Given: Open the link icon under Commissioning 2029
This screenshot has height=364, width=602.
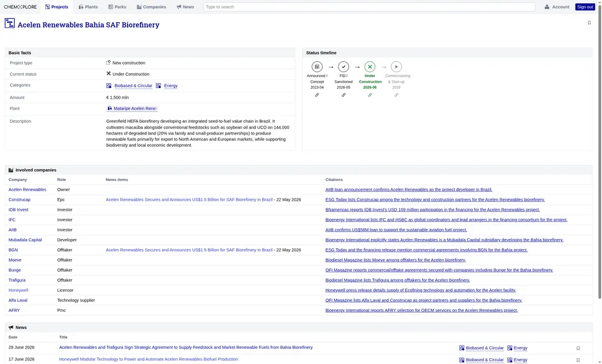Looking at the screenshot, I should point(396,95).
